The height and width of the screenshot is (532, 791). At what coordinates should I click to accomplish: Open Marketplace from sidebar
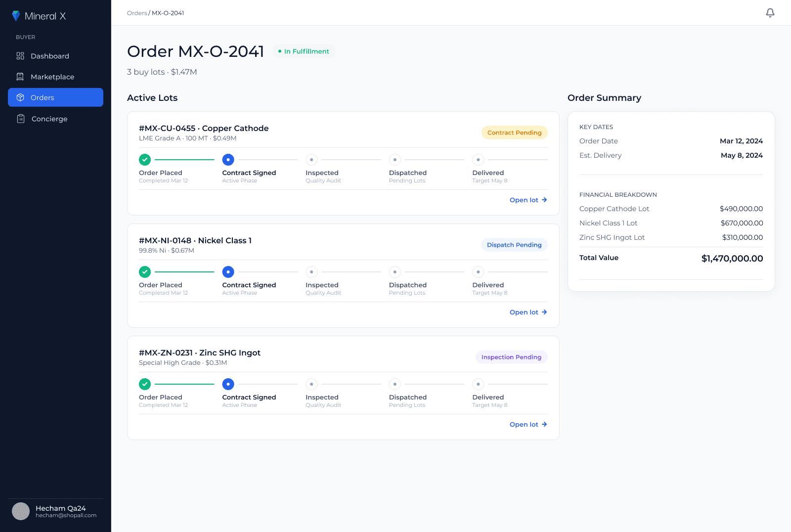pos(55,77)
